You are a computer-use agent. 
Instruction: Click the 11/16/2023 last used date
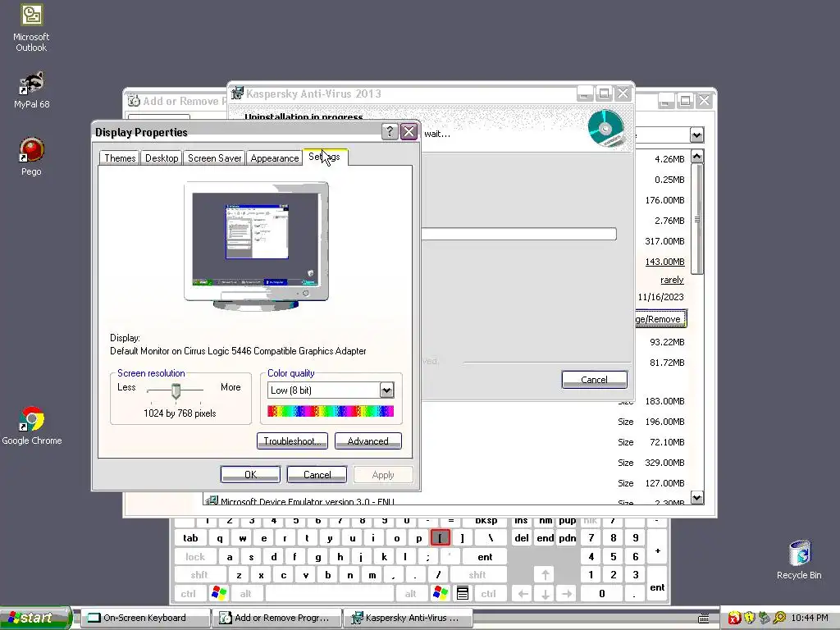660,297
